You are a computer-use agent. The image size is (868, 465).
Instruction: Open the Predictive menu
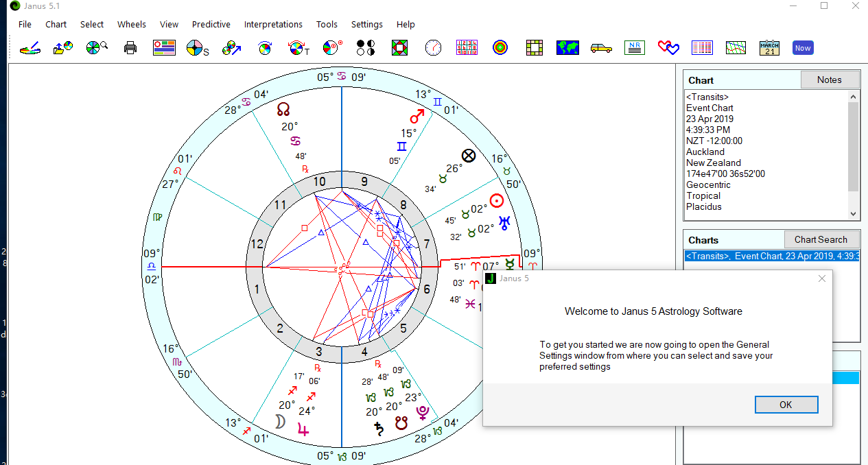click(211, 24)
